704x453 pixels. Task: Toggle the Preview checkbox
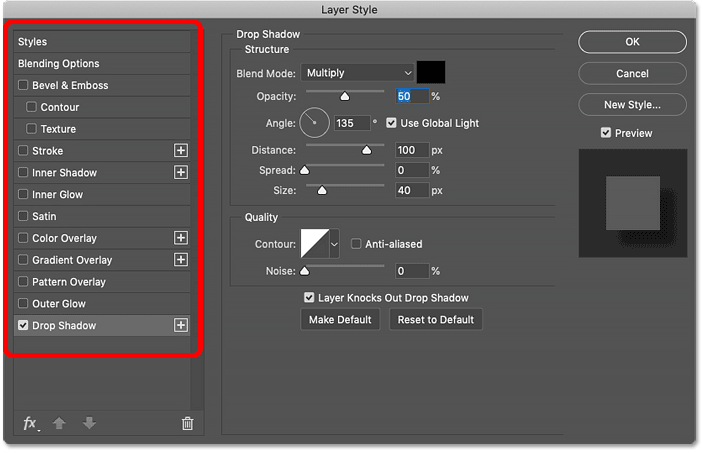tap(606, 133)
